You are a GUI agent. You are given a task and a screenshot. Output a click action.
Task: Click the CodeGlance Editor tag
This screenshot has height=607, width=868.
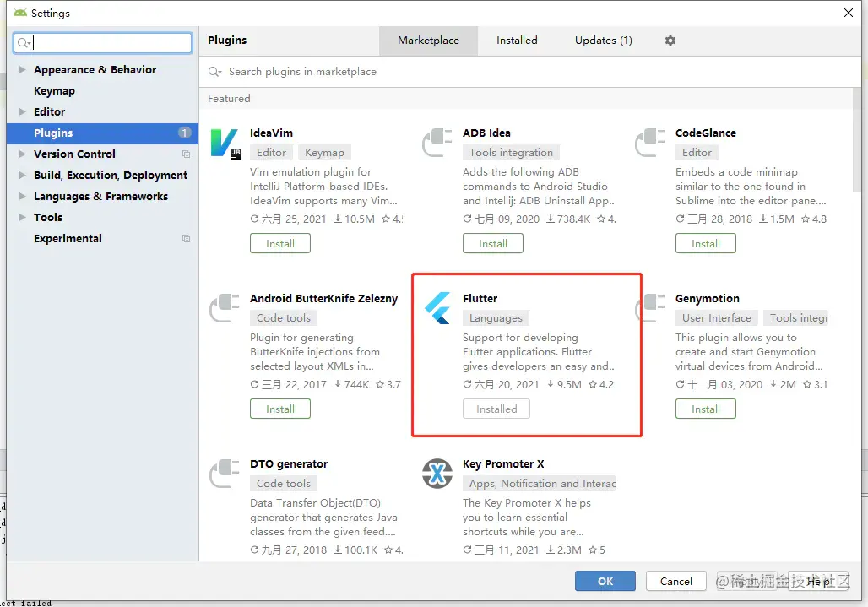pos(697,152)
